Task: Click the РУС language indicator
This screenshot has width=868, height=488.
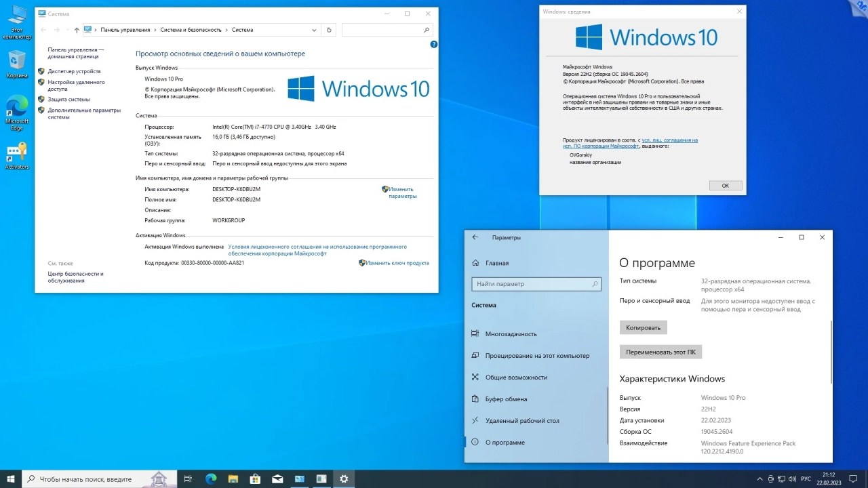Action: 806,479
